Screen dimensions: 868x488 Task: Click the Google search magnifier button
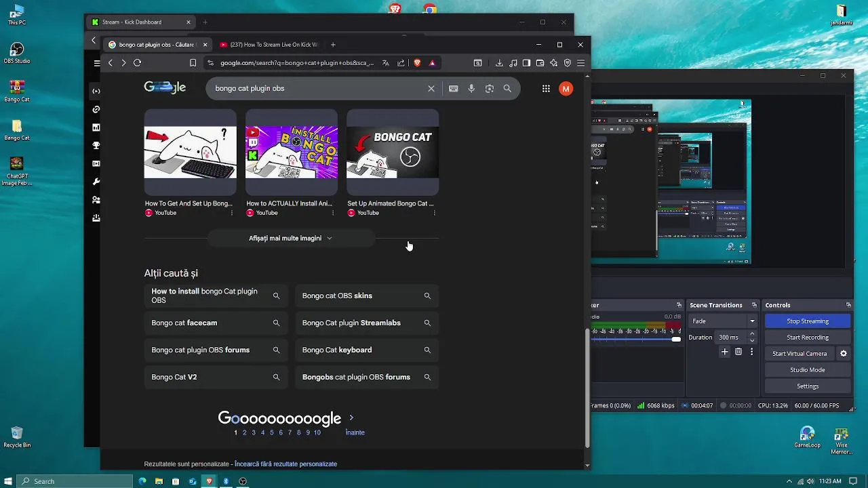point(507,88)
